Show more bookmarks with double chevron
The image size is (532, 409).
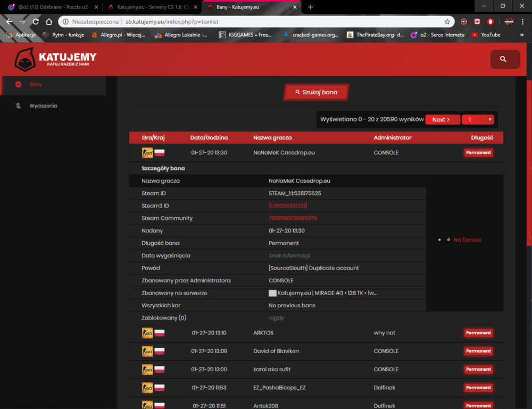tap(522, 35)
